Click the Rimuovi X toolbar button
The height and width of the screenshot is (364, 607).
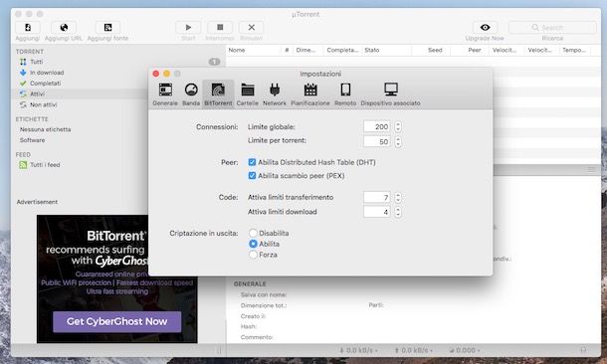coord(251,28)
